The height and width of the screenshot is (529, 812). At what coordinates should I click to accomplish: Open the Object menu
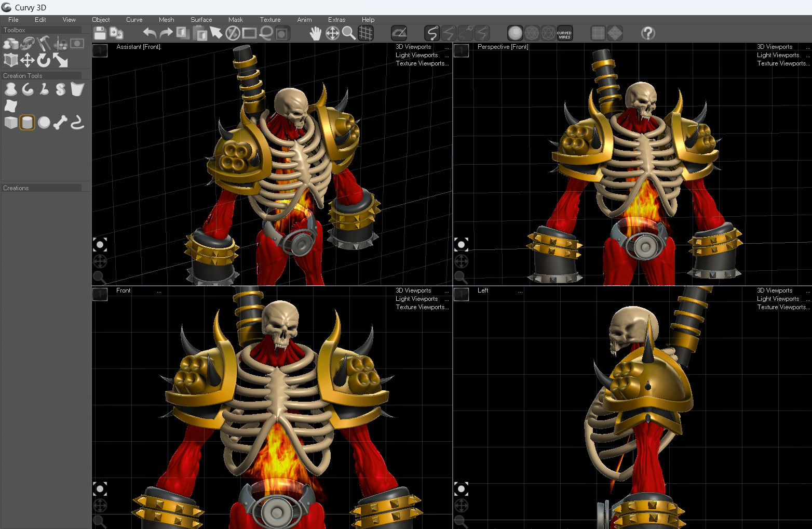tap(101, 20)
